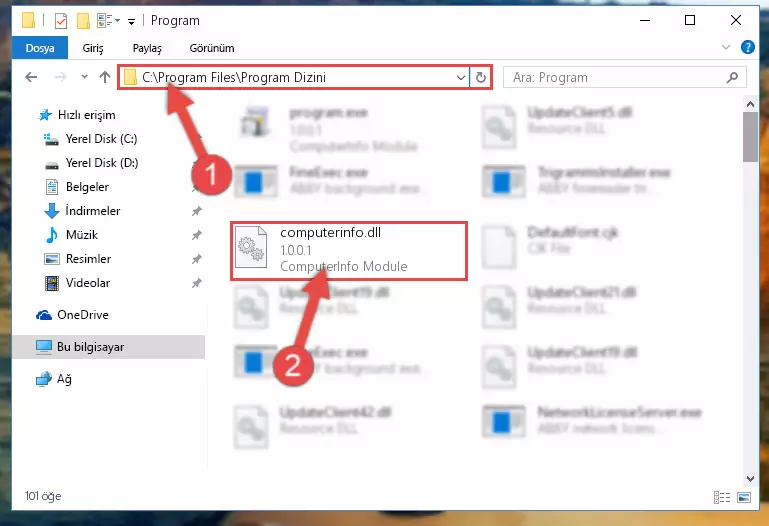Viewport: 769px width, 526px height.
Task: Unpin Videolar using its pin icon
Action: point(196,283)
